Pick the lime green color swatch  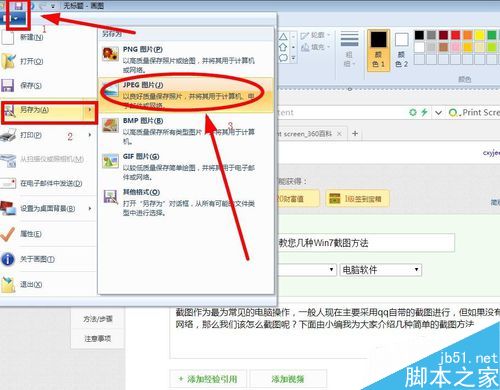(492, 47)
